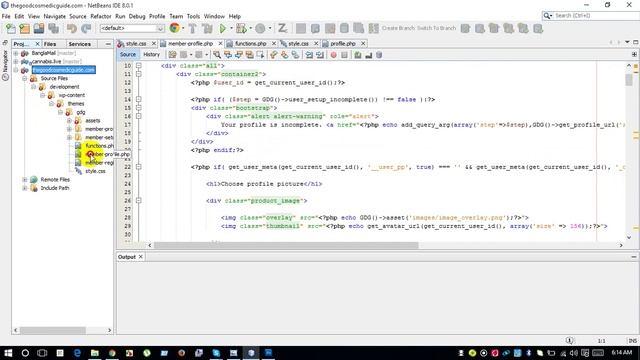Viewport: 640px width, 360px height.
Task: Click the Build Project hammer icon
Action: tap(192, 28)
